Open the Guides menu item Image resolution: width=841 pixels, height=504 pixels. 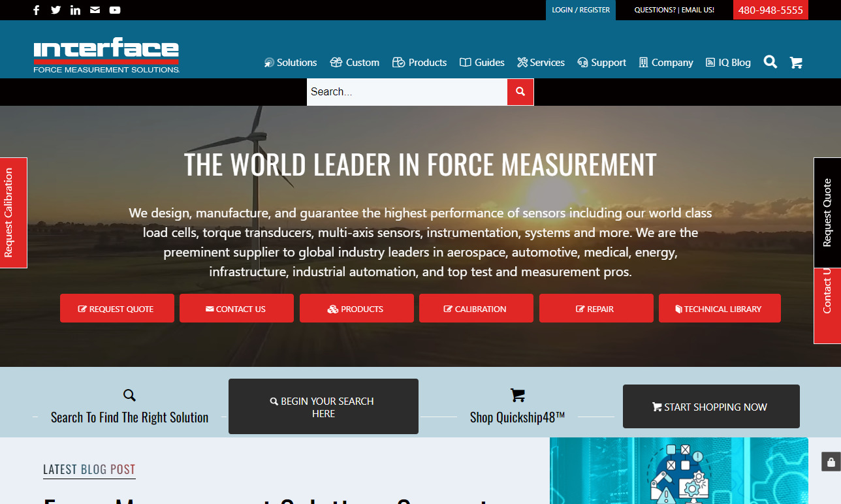click(x=482, y=63)
